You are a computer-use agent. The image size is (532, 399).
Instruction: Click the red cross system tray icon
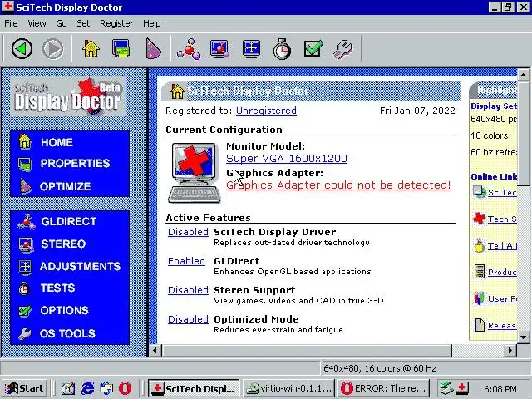(x=462, y=388)
